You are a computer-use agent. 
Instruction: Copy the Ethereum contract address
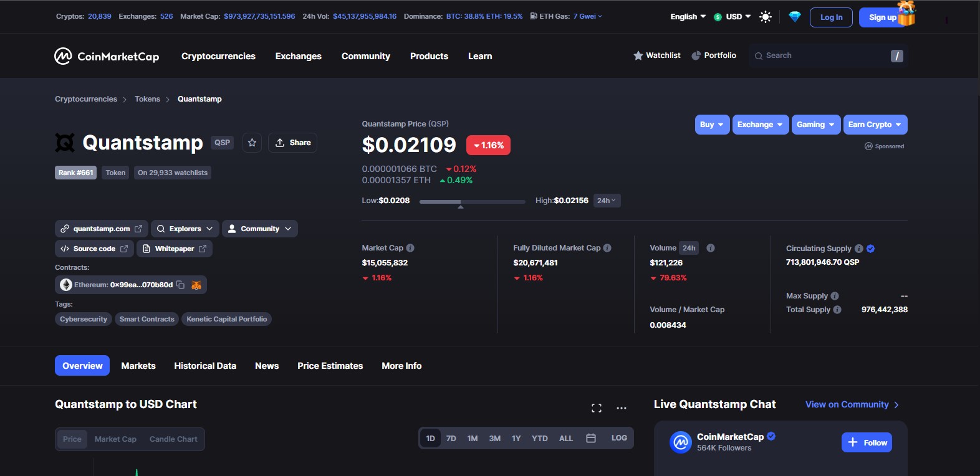coord(180,285)
